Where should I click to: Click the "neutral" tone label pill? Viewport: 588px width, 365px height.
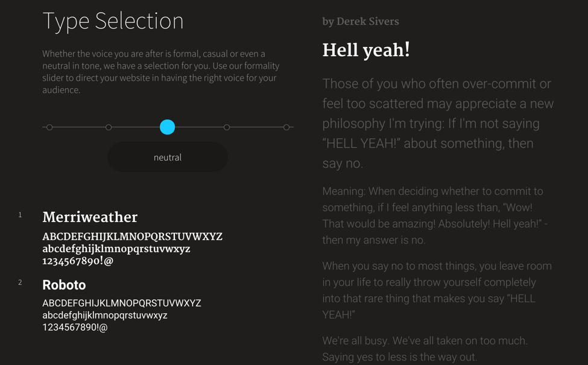click(x=168, y=157)
